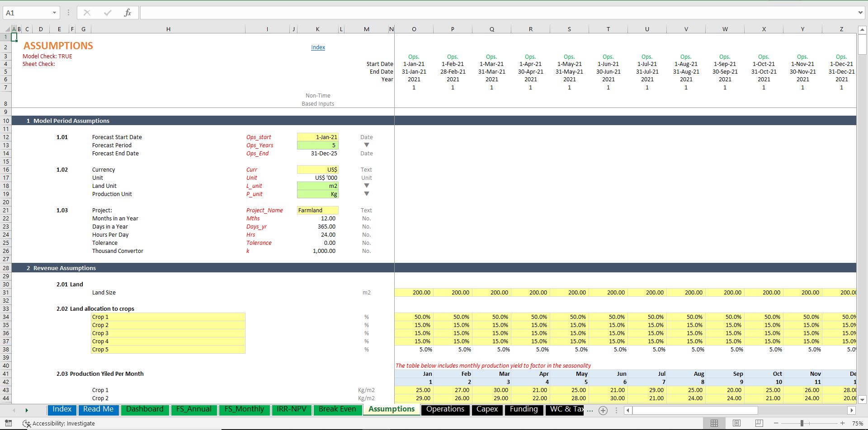
Task: Click vertical scrollbar up arrow
Action: point(862,30)
